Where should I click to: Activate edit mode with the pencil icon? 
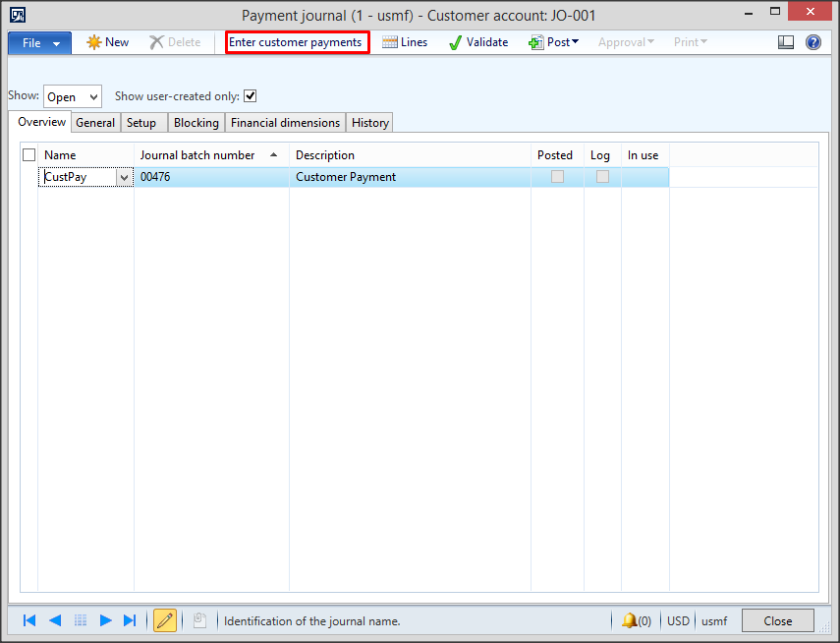pos(164,620)
